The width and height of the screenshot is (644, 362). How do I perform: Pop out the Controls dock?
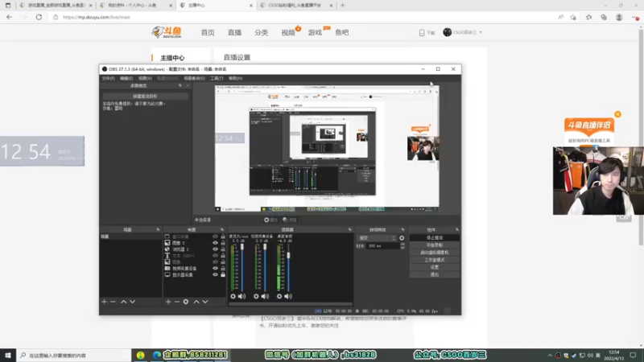456,229
